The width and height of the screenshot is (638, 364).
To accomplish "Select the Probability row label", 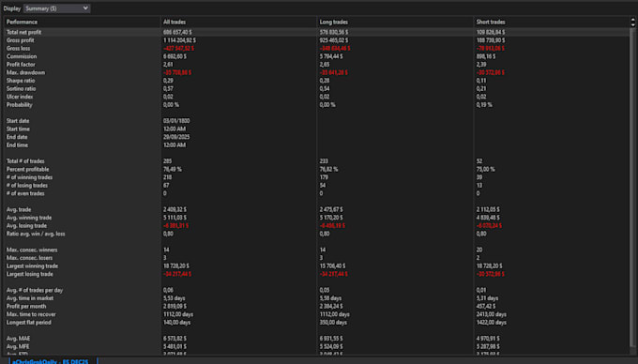I will pos(19,104).
